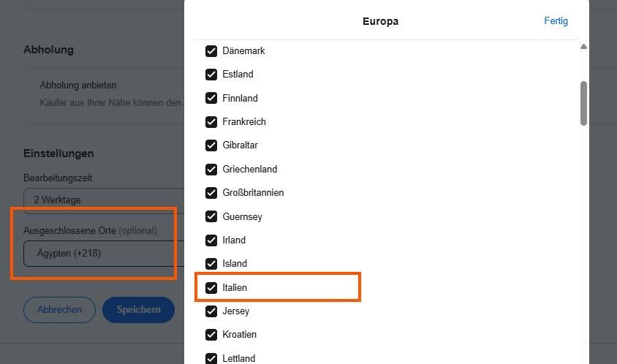Toggle the Jersey checkbox
Viewport: 617px width, 364px height.
pos(211,311)
